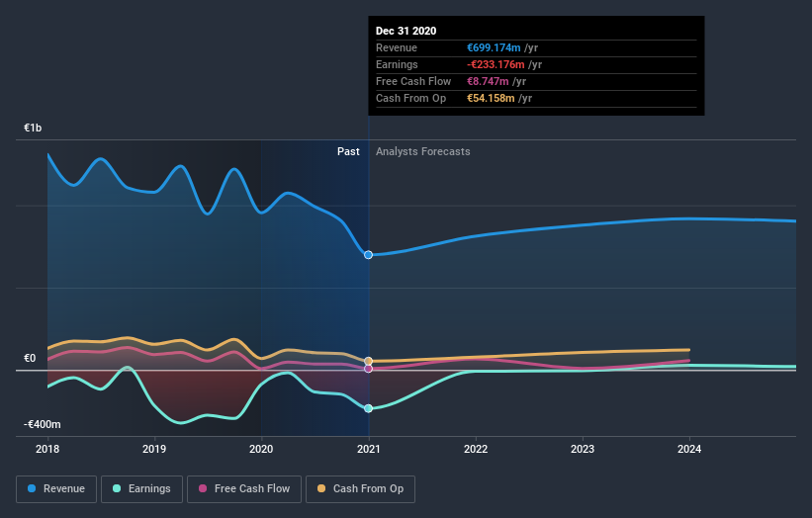Click the Free Cash Flow row label in tooltip
812x518 pixels.
pyautogui.click(x=413, y=81)
